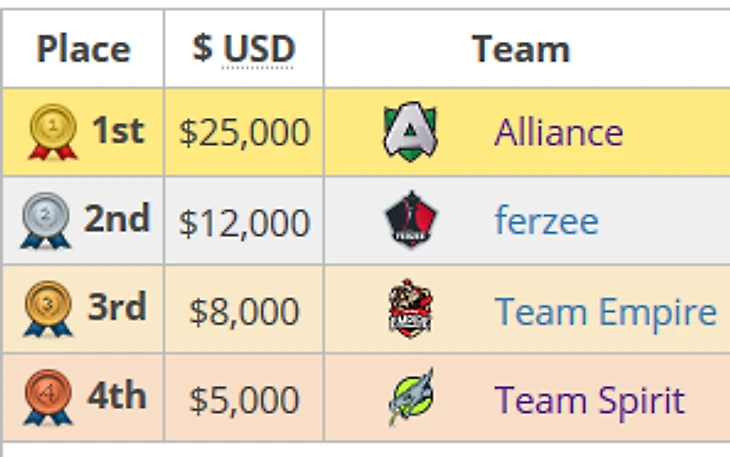The height and width of the screenshot is (457, 730).
Task: Click the $12,000 prize cell
Action: point(244,223)
